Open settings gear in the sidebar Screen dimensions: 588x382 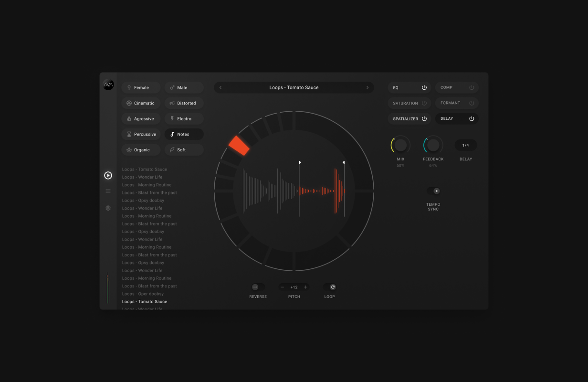(108, 208)
